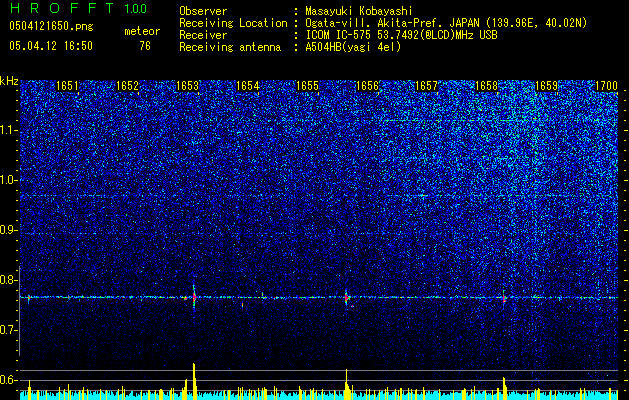
Task: Click the meteor echo burst after 1658
Action: click(x=504, y=298)
